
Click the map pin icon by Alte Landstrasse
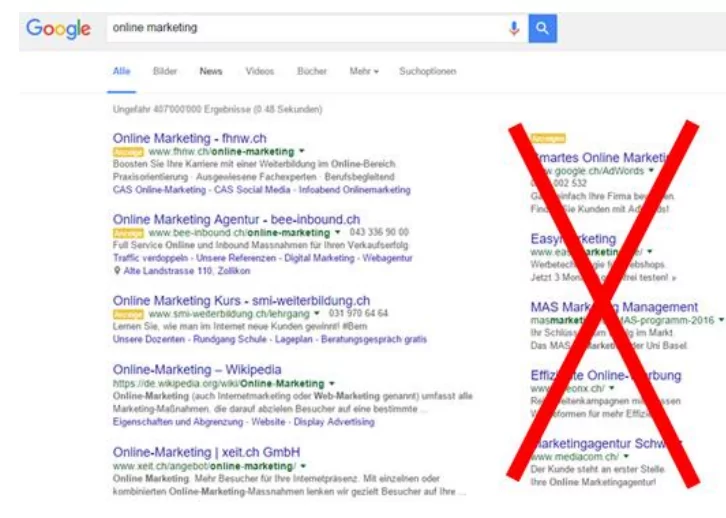[117, 270]
